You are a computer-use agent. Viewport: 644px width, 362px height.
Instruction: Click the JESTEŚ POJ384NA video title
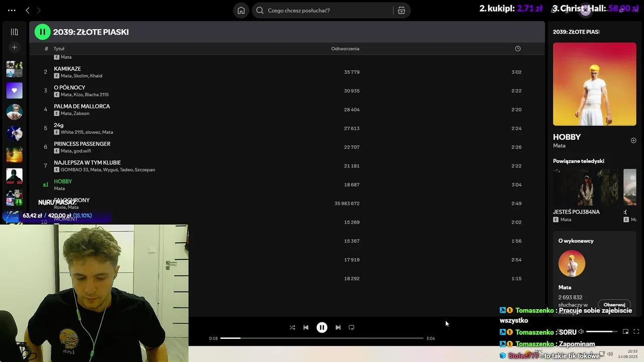click(576, 212)
